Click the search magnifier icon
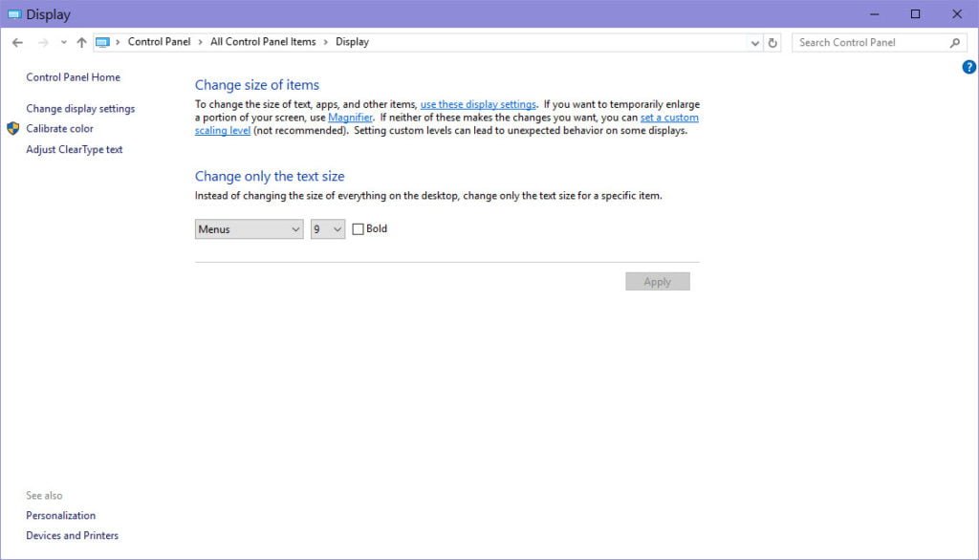Screen dimensions: 979x560 pos(954,42)
